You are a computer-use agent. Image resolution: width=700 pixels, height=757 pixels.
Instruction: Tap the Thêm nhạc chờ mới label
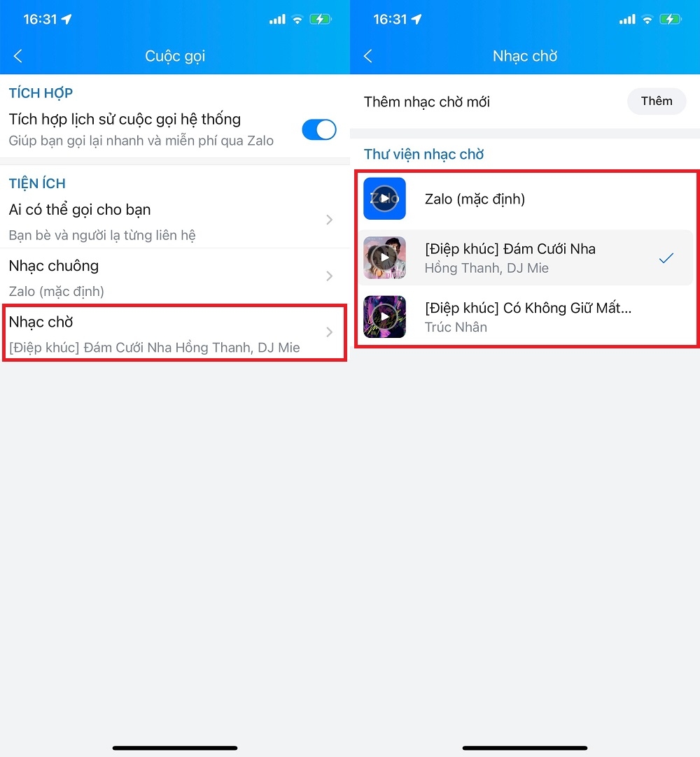click(x=426, y=102)
